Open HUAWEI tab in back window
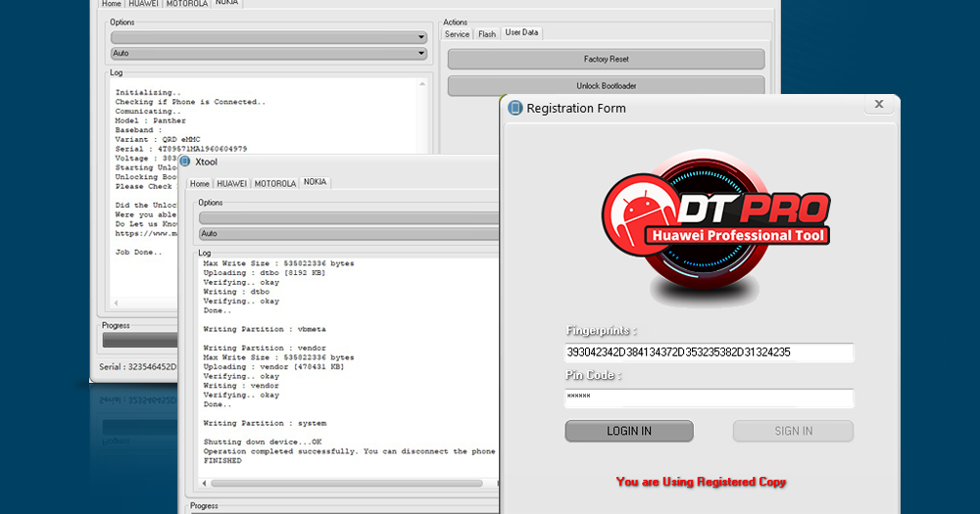Screen dimensions: 980x514 [x=144, y=4]
